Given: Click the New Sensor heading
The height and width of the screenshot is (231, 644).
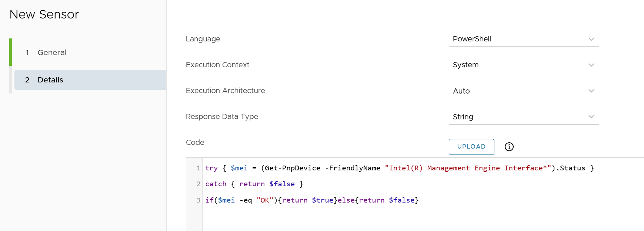Looking at the screenshot, I should [x=44, y=14].
